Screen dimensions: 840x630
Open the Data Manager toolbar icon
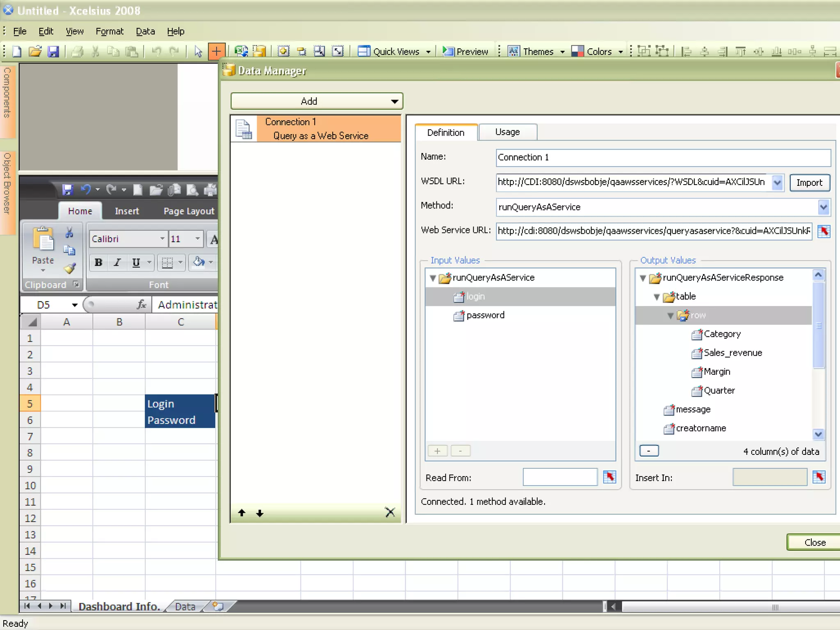(259, 51)
